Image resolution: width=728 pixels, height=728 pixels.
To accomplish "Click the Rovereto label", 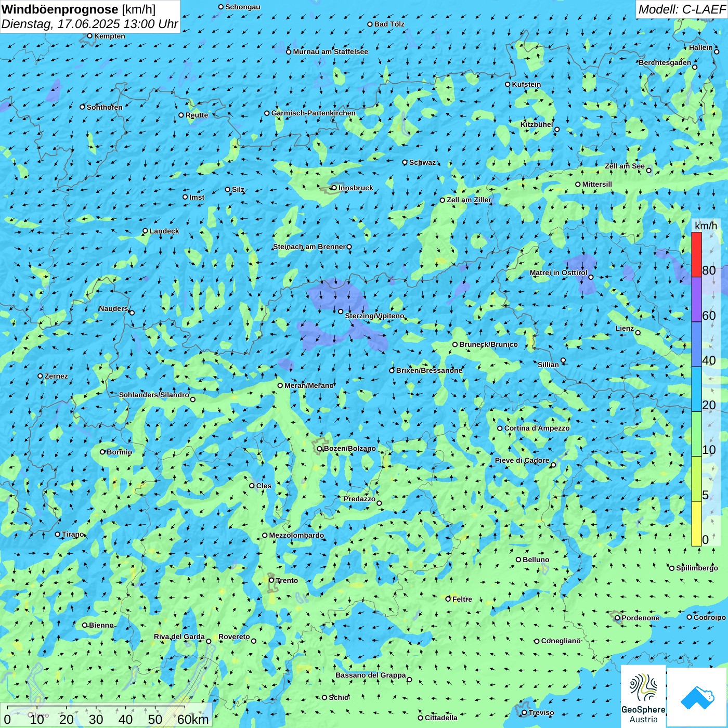I will pyautogui.click(x=234, y=636).
